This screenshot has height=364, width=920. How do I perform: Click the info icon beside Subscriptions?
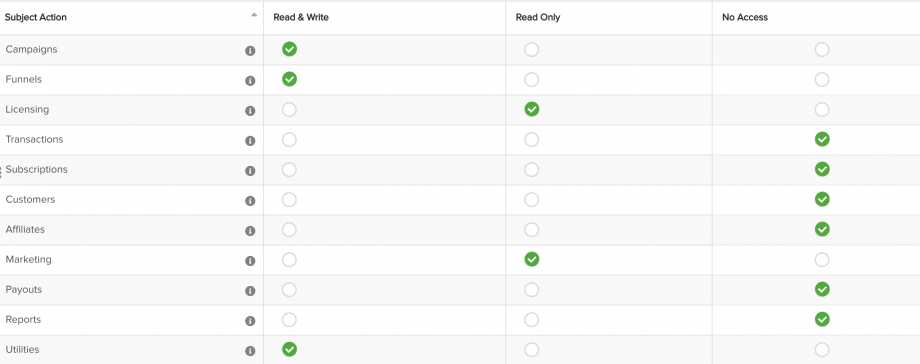pyautogui.click(x=250, y=171)
